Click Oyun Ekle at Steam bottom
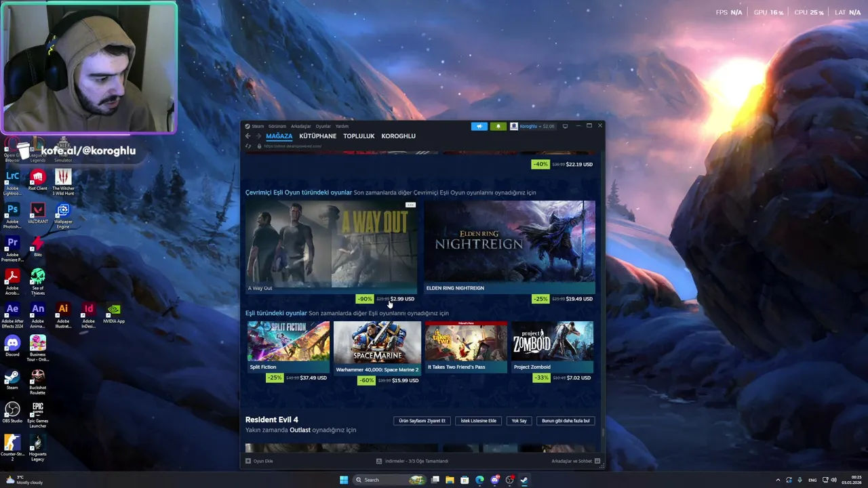The width and height of the screenshot is (868, 488). tap(259, 461)
